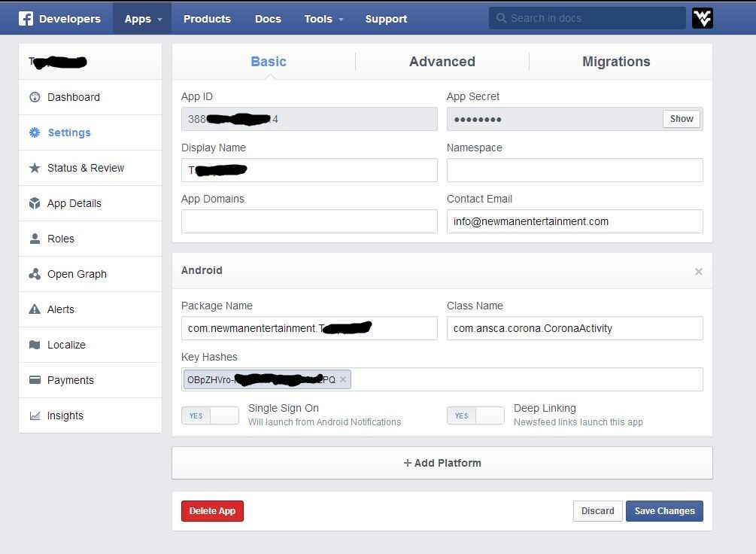This screenshot has width=756, height=554.
Task: Open the Docs section
Action: 268,19
